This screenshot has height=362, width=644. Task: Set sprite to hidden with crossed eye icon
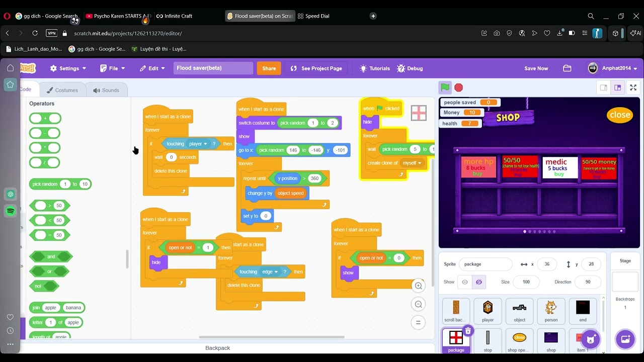(x=478, y=282)
